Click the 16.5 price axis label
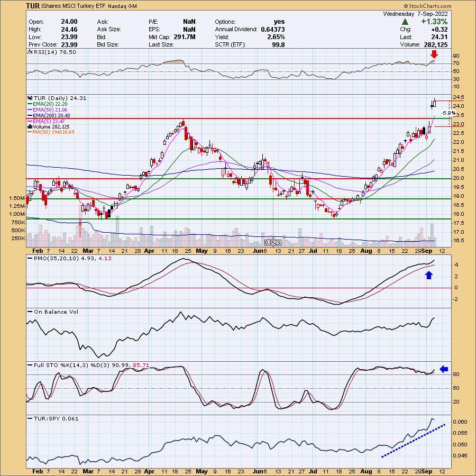This screenshot has height=476, width=476. [458, 241]
